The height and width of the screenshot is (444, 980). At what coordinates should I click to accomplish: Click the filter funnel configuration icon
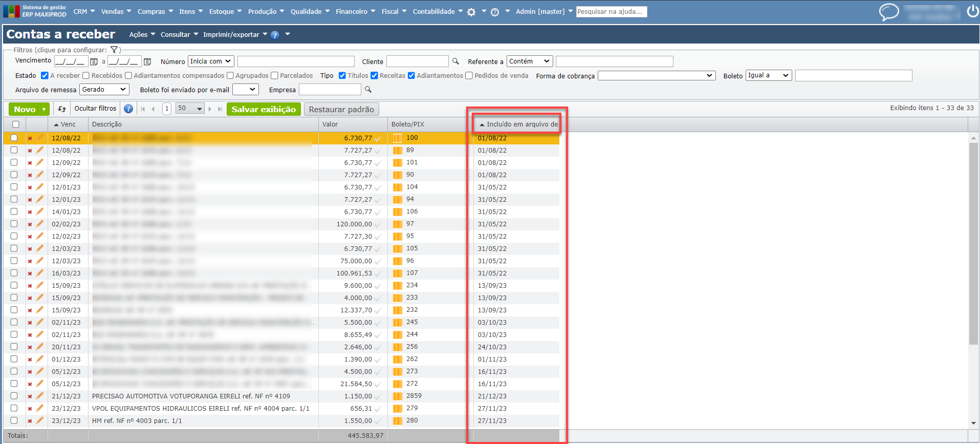point(114,50)
